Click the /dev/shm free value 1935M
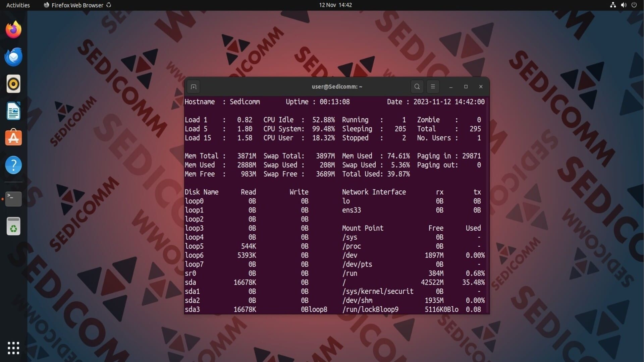644x362 pixels. click(x=434, y=300)
